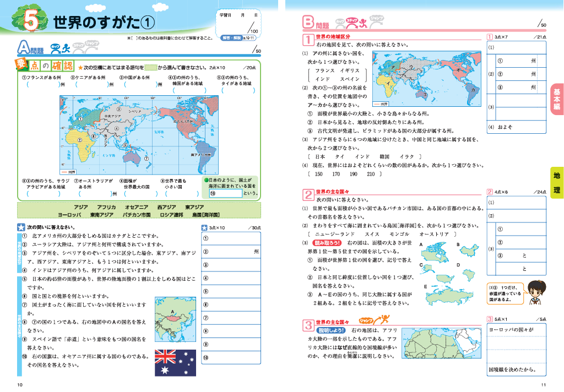Click the world map labeled ア to カ
The width and height of the screenshot is (564, 392).
(x=427, y=79)
